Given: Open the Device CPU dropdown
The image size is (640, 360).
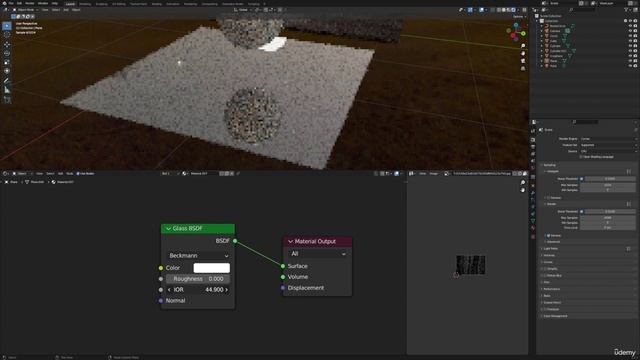Looking at the screenshot, I should (x=608, y=151).
